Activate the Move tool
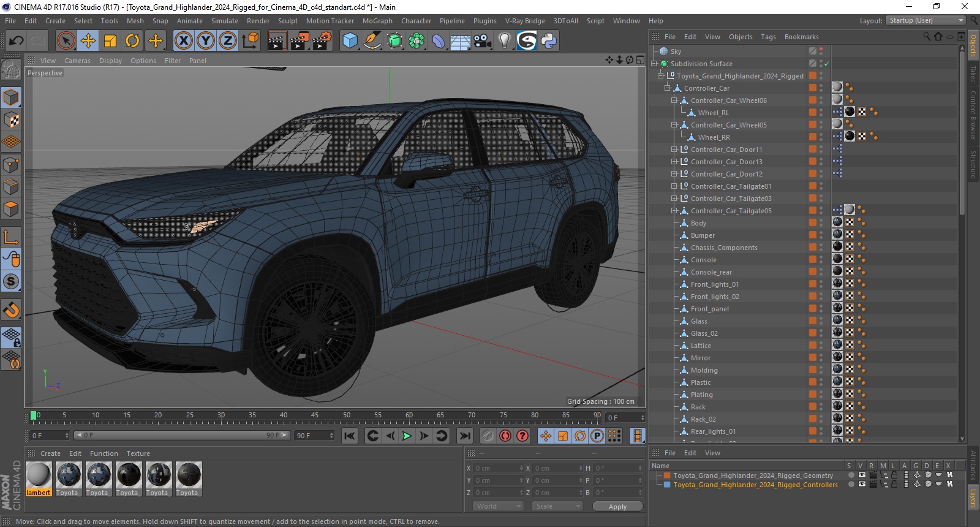Viewport: 980px width, 527px height. (x=88, y=41)
